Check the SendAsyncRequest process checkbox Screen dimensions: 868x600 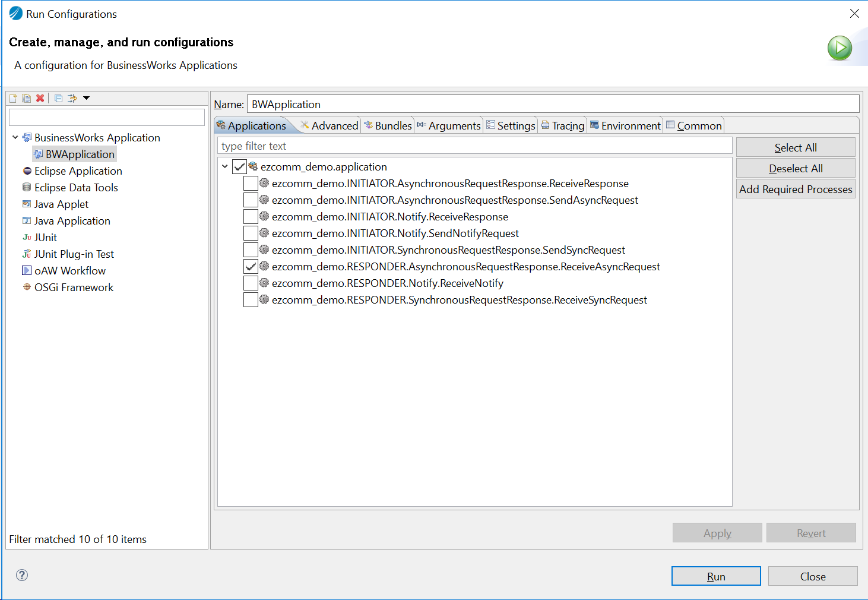pos(251,200)
